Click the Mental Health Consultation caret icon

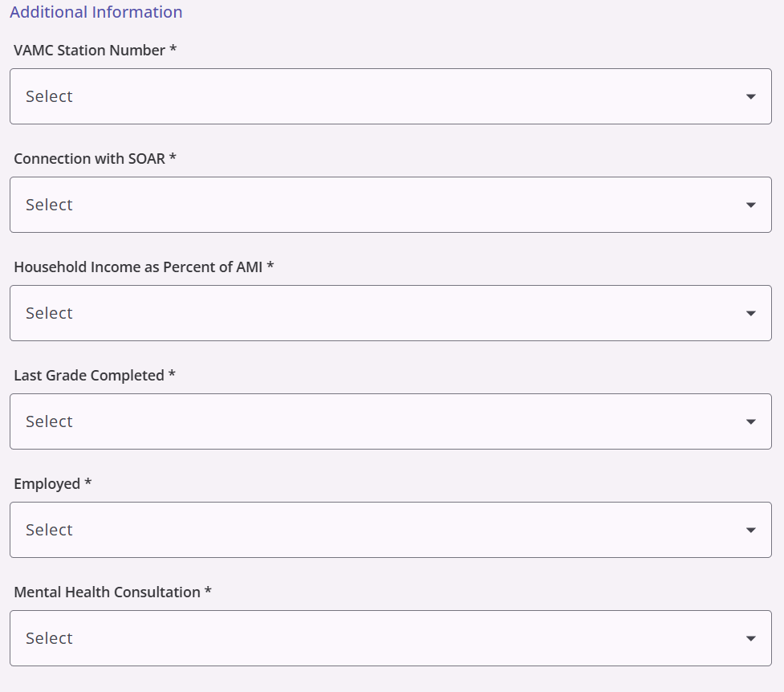750,638
